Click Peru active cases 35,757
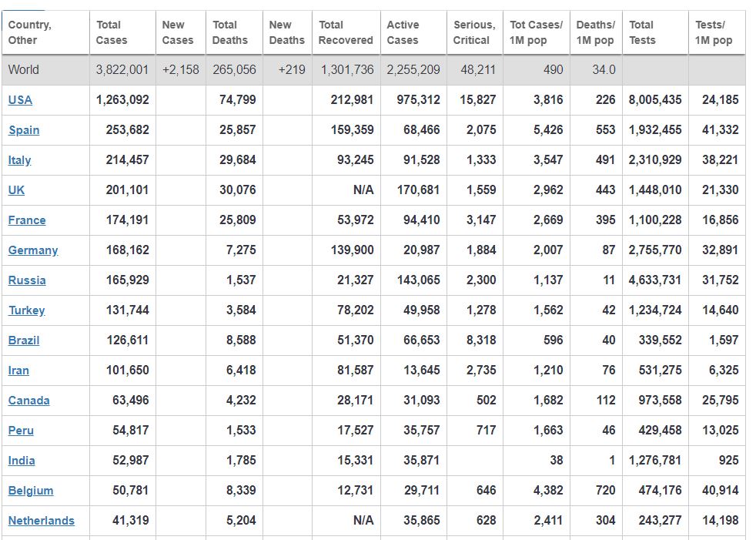Screen dimensions: 756x540 422,431
